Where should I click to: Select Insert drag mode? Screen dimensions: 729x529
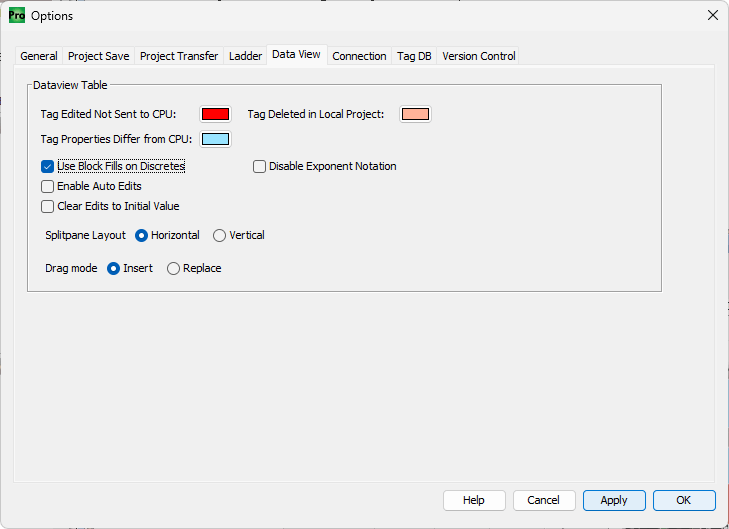click(x=113, y=268)
